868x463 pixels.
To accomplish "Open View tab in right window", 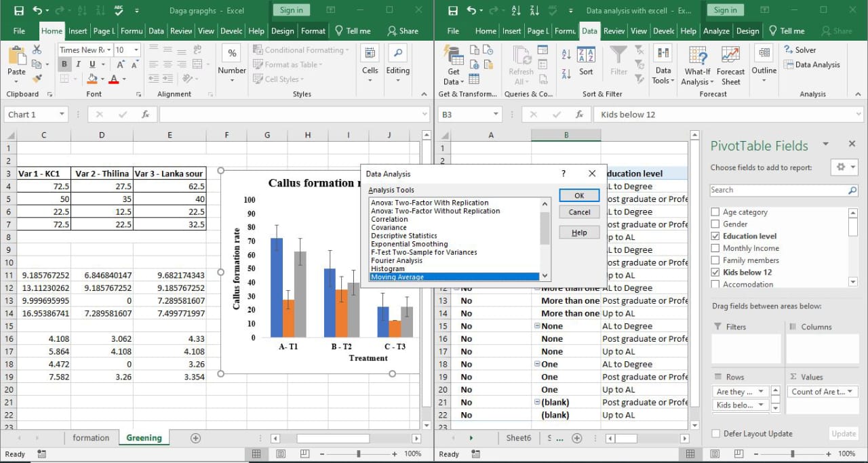I will 639,31.
